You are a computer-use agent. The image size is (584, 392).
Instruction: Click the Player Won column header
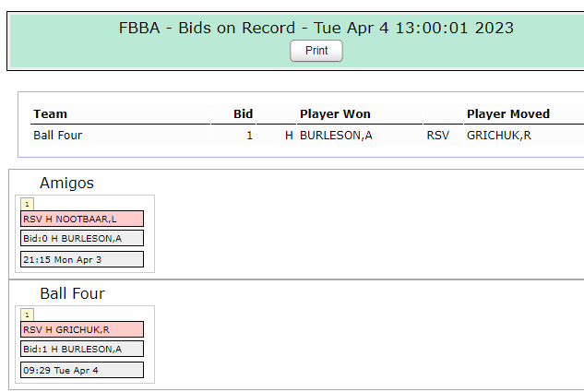[x=335, y=114]
